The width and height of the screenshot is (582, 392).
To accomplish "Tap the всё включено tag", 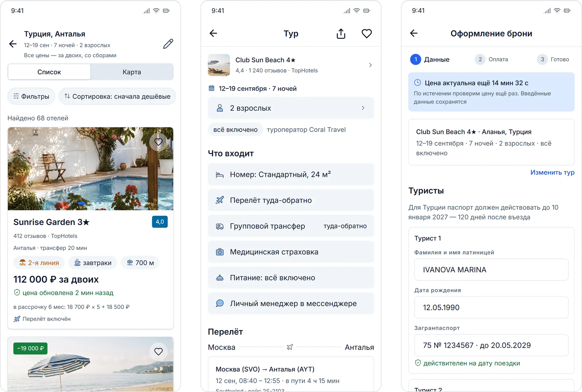I will pyautogui.click(x=235, y=130).
